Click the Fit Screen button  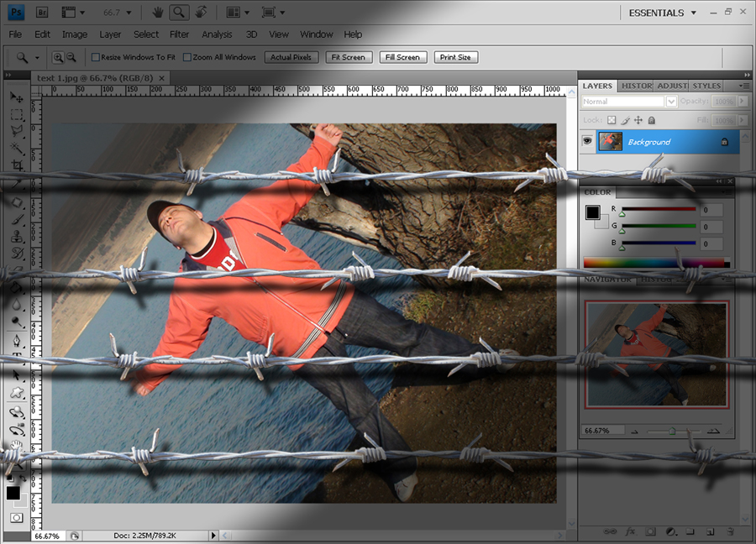(348, 57)
